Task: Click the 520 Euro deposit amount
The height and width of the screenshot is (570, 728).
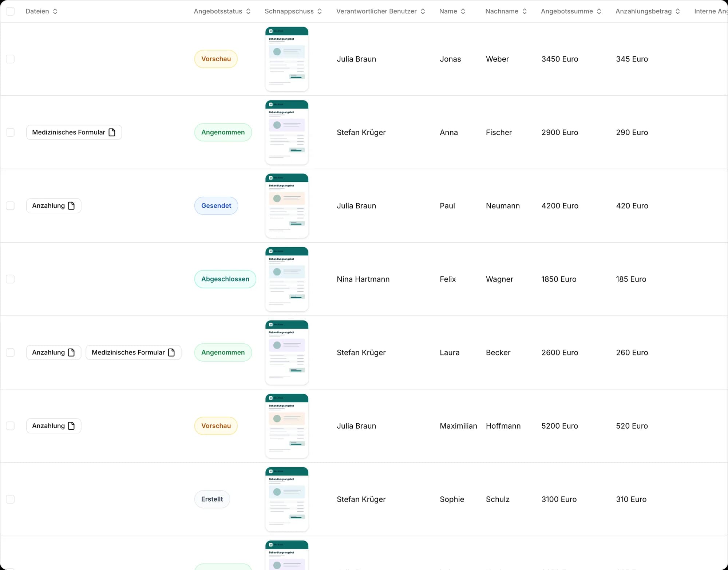Action: point(632,426)
